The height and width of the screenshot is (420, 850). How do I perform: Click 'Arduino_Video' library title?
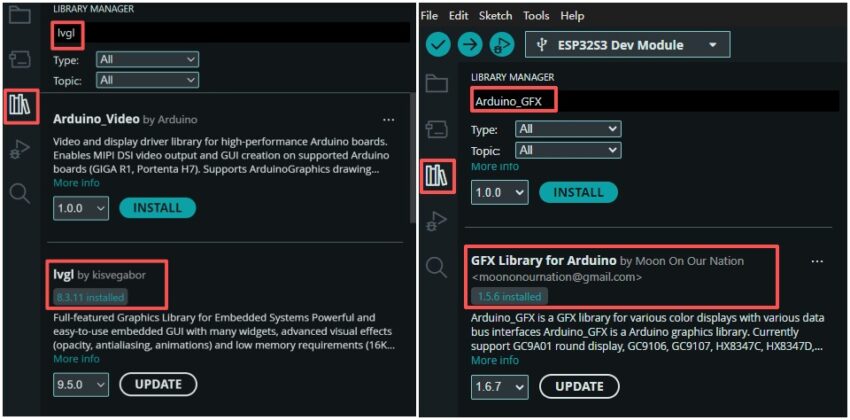(96, 119)
